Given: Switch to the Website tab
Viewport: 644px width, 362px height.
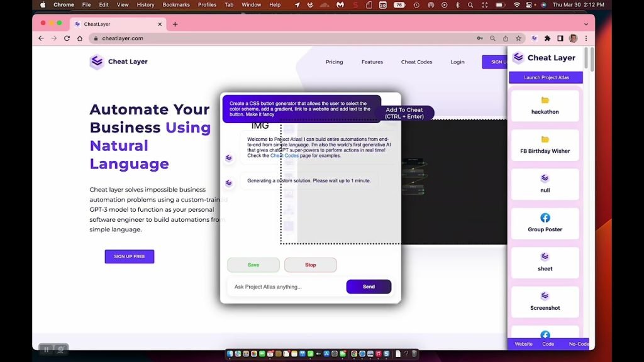Looking at the screenshot, I should [x=523, y=344].
